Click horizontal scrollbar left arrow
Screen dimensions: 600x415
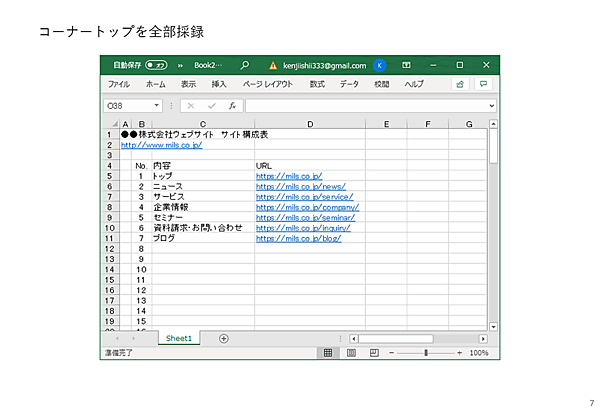[354, 339]
